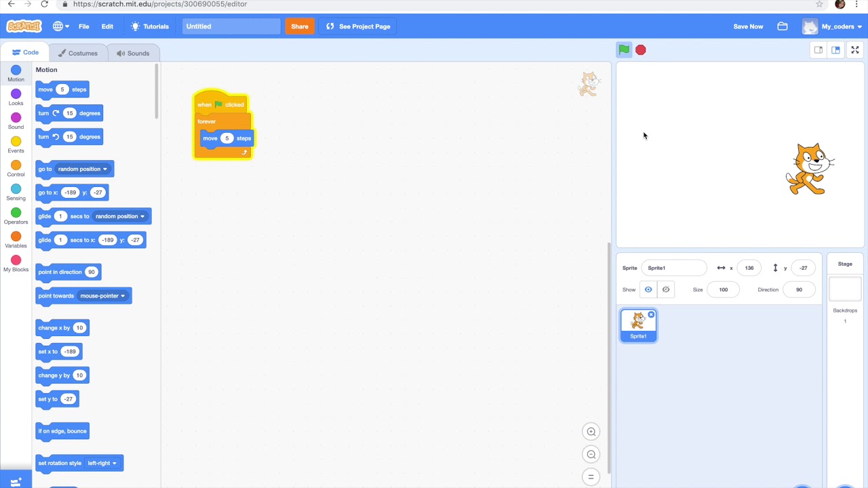The image size is (868, 488).
Task: Click the cat sprite on the stage
Action: coord(810,169)
